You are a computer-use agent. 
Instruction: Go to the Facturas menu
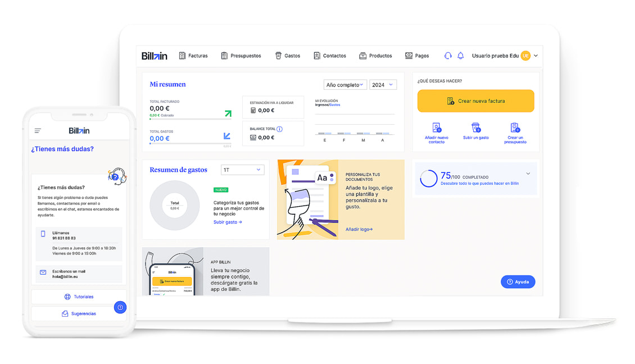pos(193,56)
